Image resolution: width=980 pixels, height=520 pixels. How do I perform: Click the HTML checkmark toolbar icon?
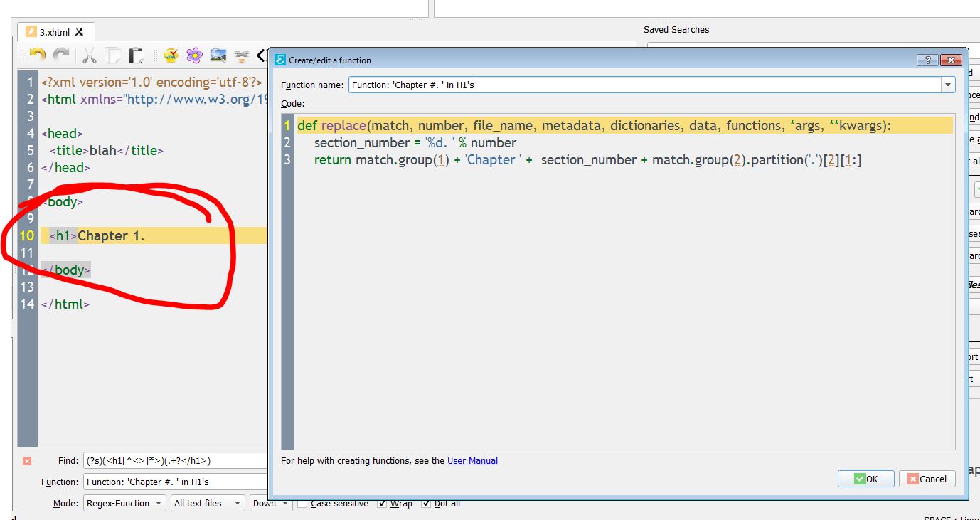(171, 55)
